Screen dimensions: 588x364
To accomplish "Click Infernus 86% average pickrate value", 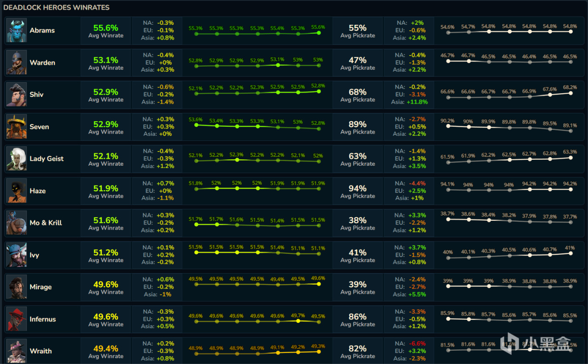I will (x=357, y=316).
